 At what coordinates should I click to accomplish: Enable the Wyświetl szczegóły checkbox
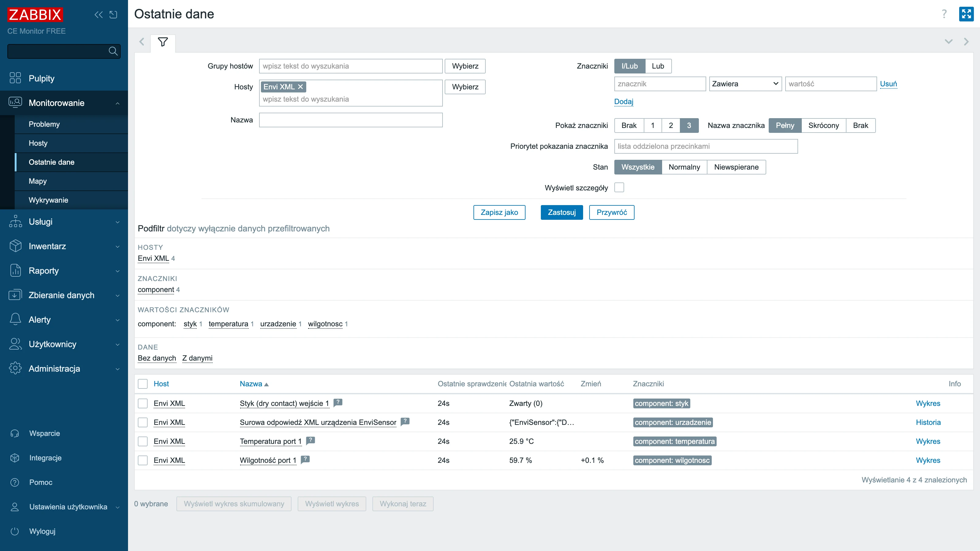(x=619, y=187)
